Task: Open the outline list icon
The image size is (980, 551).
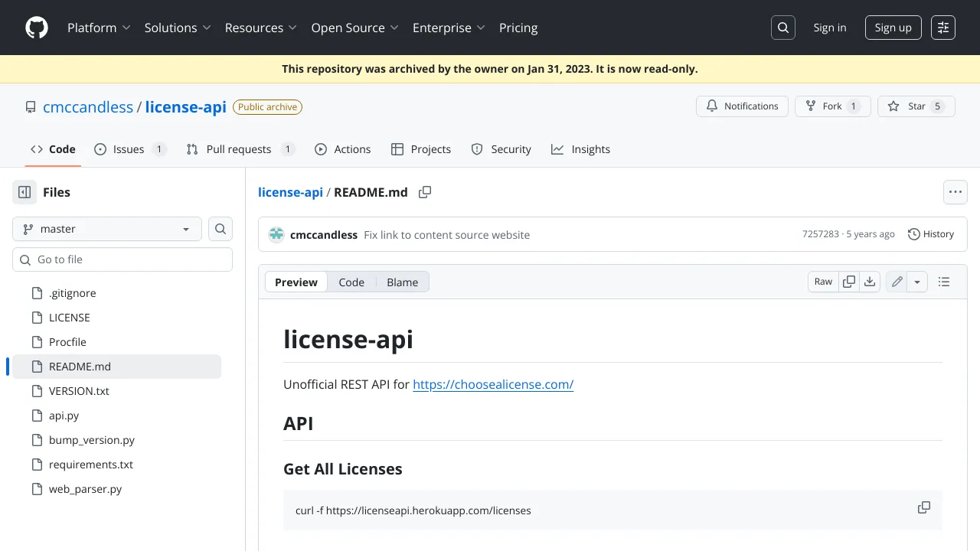Action: (944, 282)
